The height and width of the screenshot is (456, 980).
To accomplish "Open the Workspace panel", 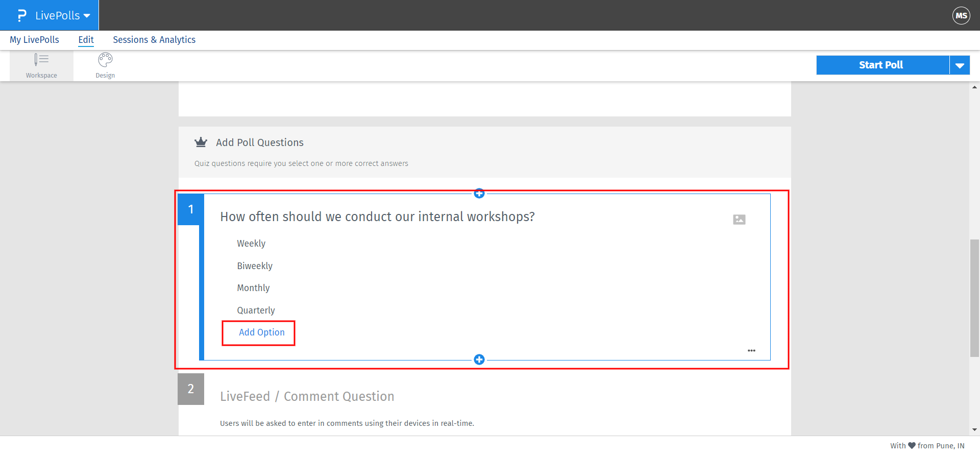I will coord(41,66).
